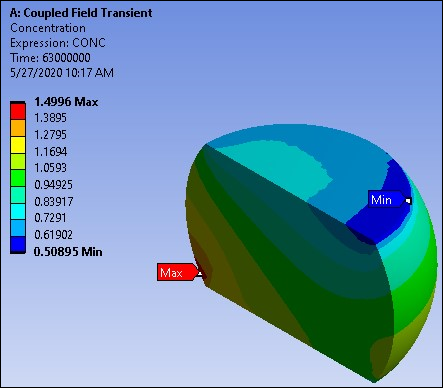Click the green legend color band
This screenshot has width=443, height=388.
pyautogui.click(x=18, y=178)
